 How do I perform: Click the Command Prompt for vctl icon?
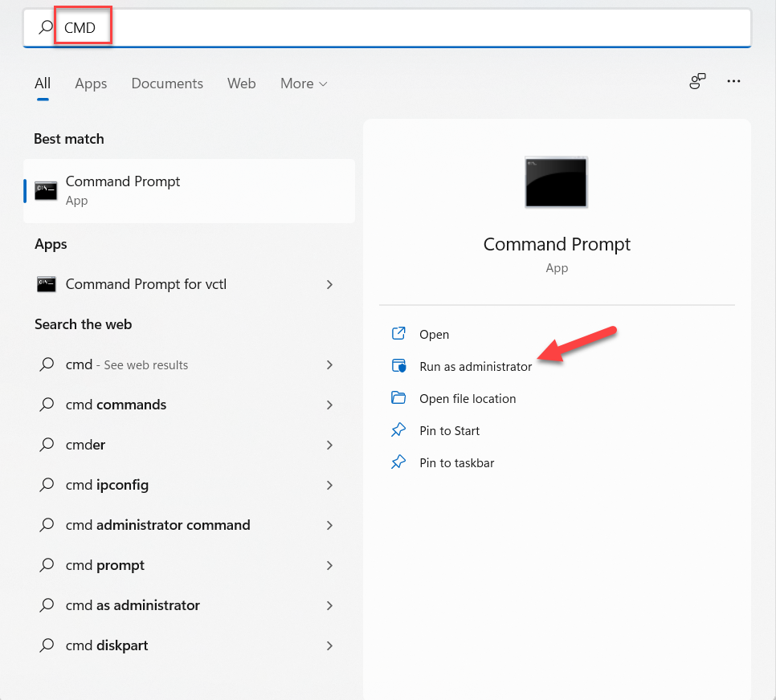pyautogui.click(x=47, y=284)
